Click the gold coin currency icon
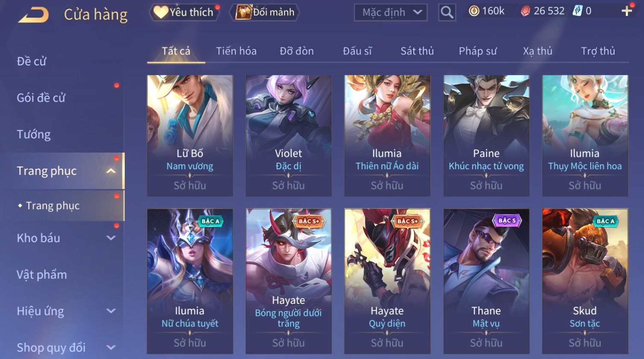644x359 pixels. pos(474,11)
